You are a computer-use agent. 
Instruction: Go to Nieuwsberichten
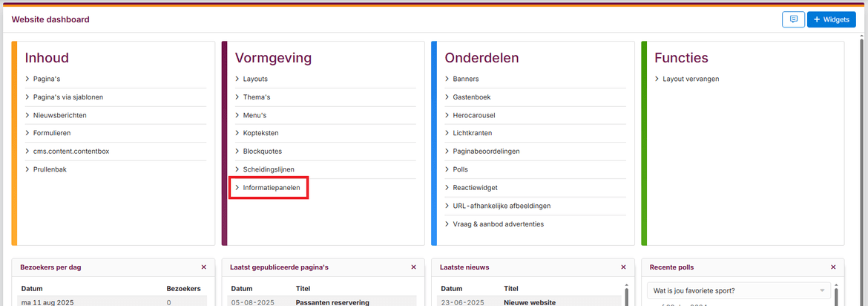(x=59, y=115)
